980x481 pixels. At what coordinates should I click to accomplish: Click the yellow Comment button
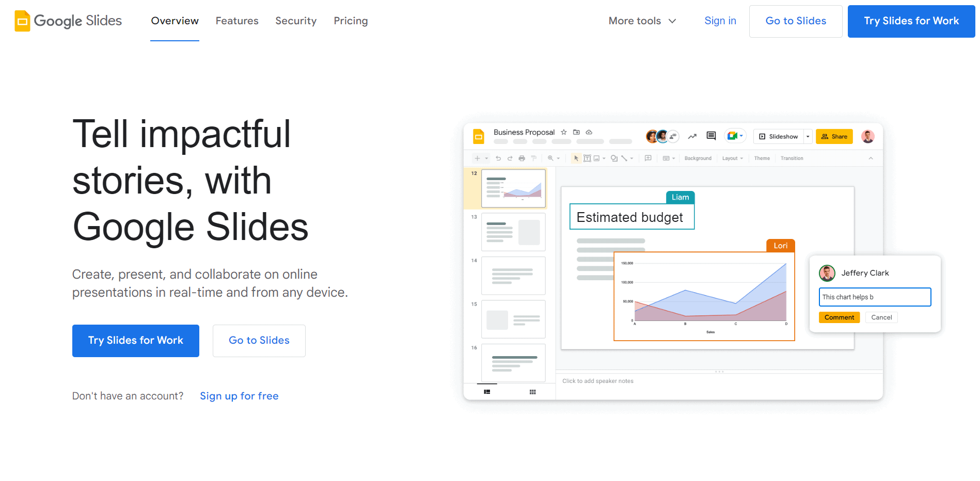tap(839, 317)
